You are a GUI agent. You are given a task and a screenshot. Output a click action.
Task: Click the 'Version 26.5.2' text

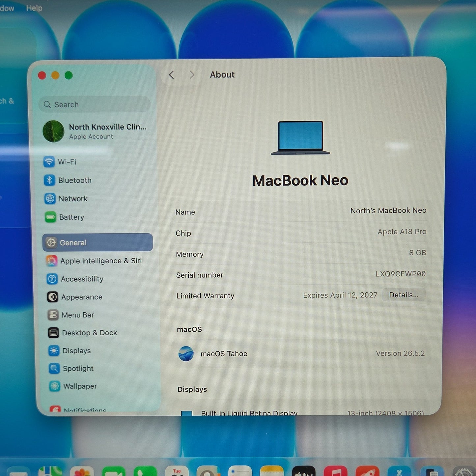[400, 353]
